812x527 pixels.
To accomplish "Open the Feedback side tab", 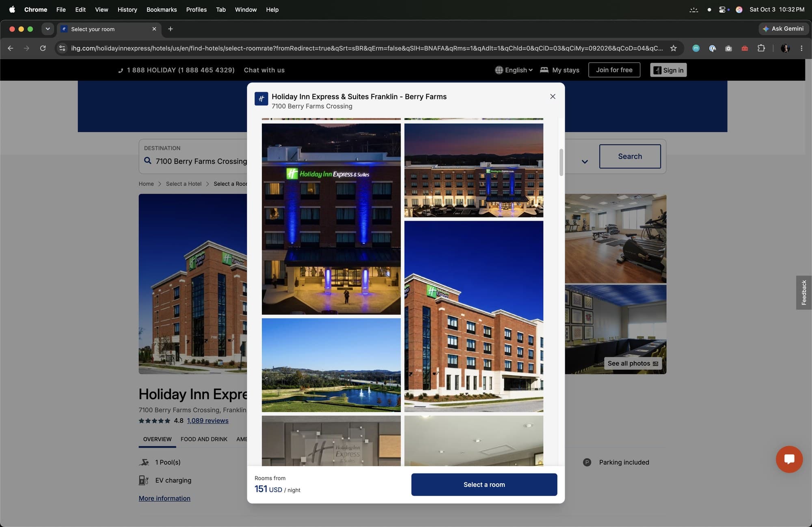I will 803,293.
